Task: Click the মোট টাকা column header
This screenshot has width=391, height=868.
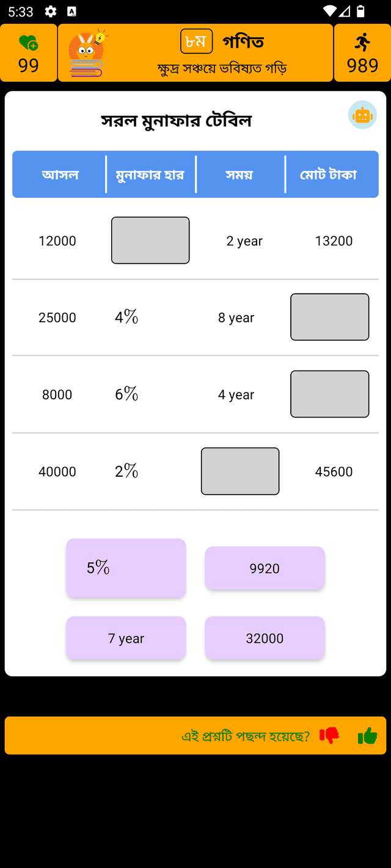Action: point(328,175)
